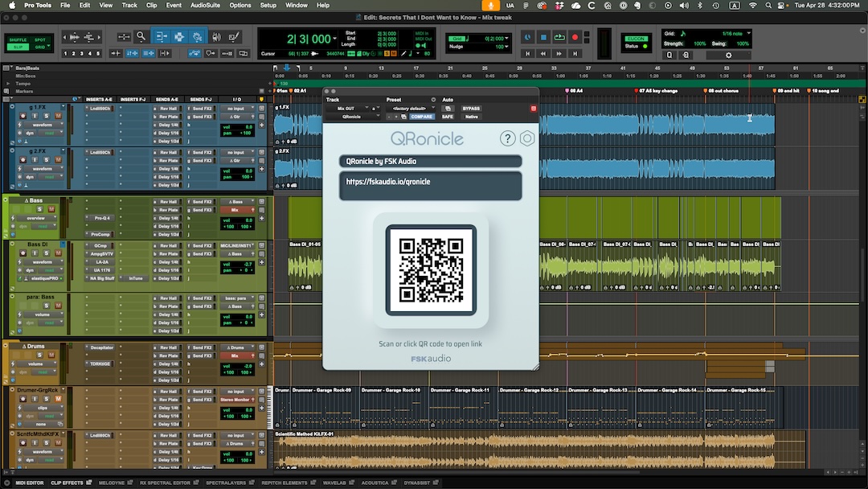The width and height of the screenshot is (868, 489).
Task: Recall zoom preset 3
Action: click(x=82, y=54)
